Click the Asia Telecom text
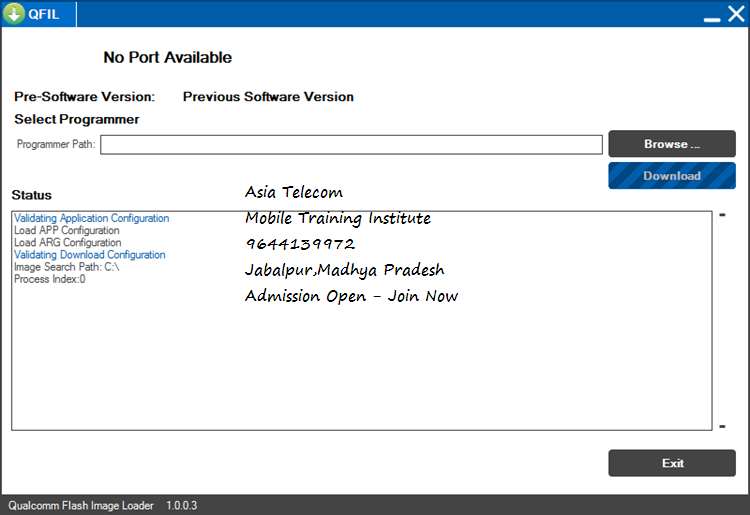This screenshot has height=515, width=750. (294, 192)
